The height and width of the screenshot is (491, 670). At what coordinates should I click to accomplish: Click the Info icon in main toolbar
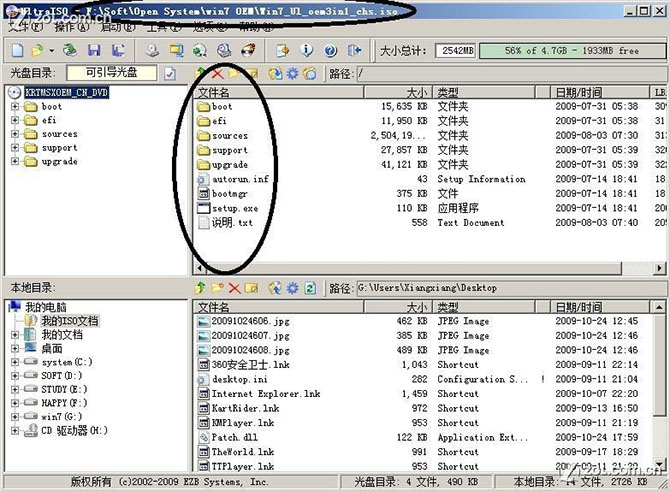(306, 50)
